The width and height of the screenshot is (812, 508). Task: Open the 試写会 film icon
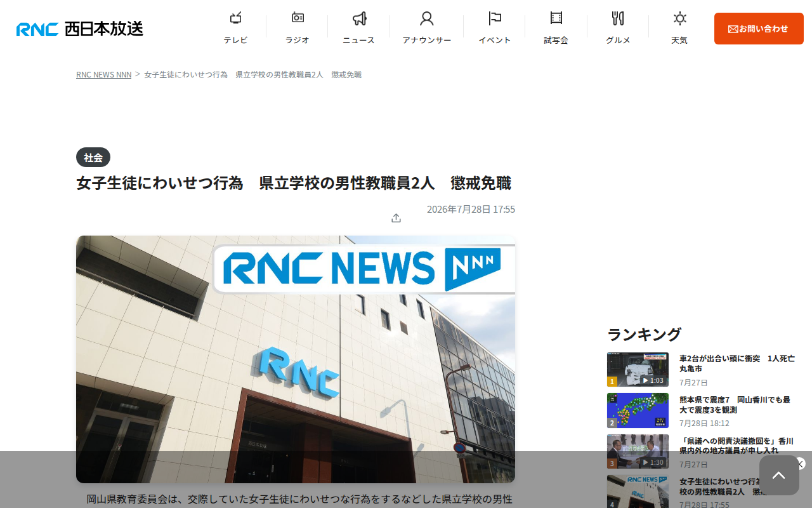[556, 18]
